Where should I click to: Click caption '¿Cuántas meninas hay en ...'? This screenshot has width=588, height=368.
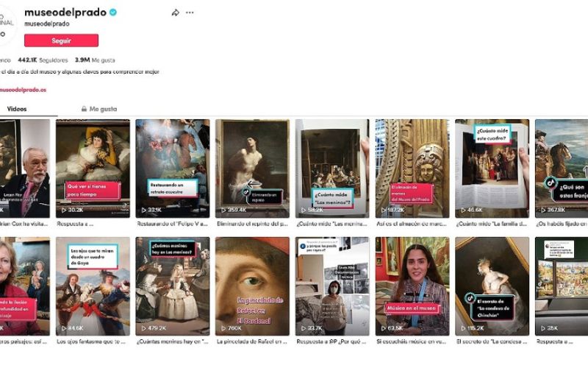(x=172, y=342)
